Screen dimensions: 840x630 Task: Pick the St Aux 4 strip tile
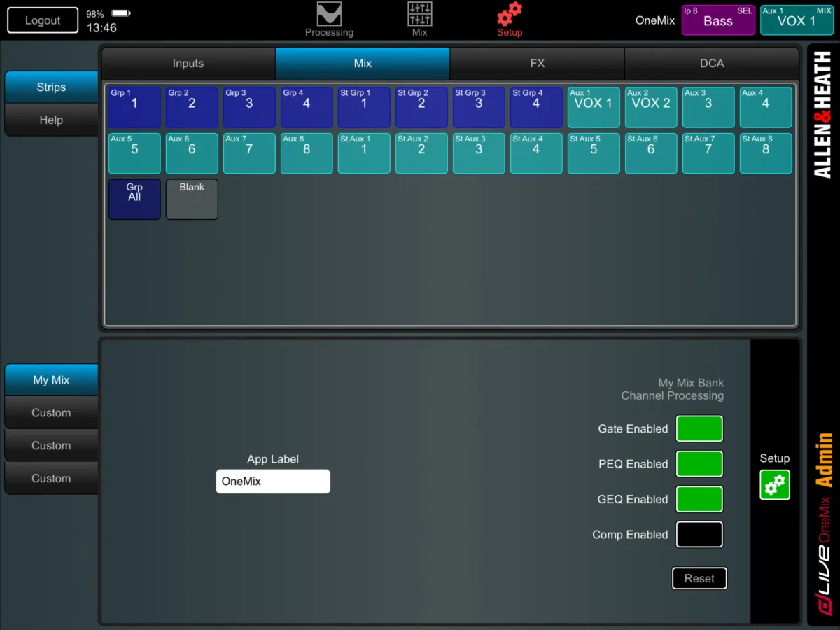536,153
